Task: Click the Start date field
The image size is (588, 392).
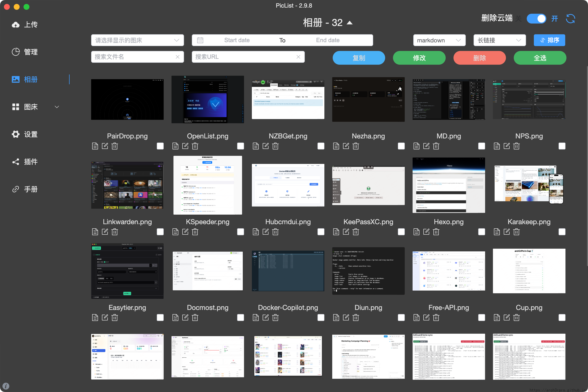Action: pos(237,40)
